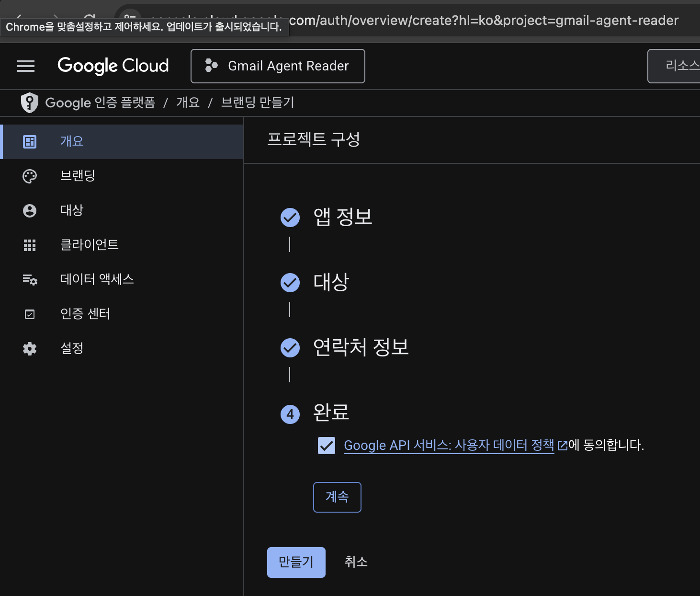The image size is (700, 596).
Task: Open the 데이터 액세스 sidebar item
Action: click(123, 280)
